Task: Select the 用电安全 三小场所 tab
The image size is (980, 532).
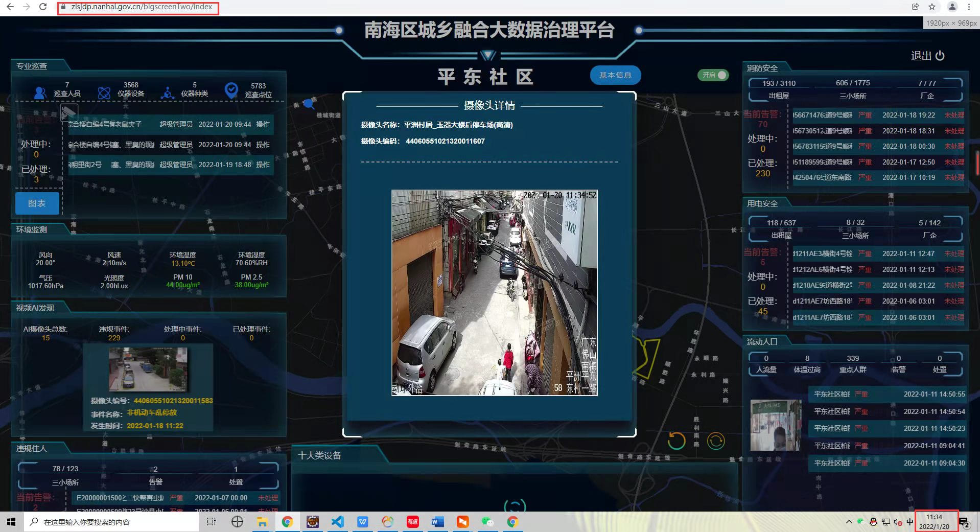Action: point(855,229)
